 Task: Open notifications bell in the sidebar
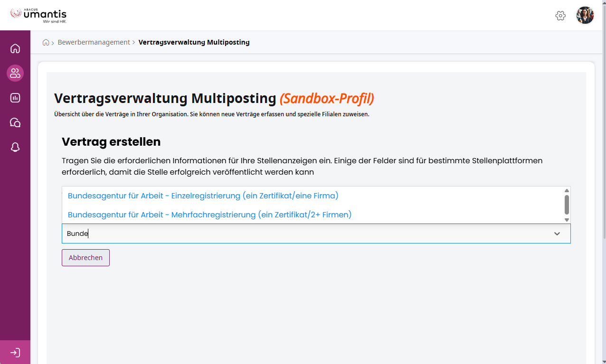[x=15, y=147]
